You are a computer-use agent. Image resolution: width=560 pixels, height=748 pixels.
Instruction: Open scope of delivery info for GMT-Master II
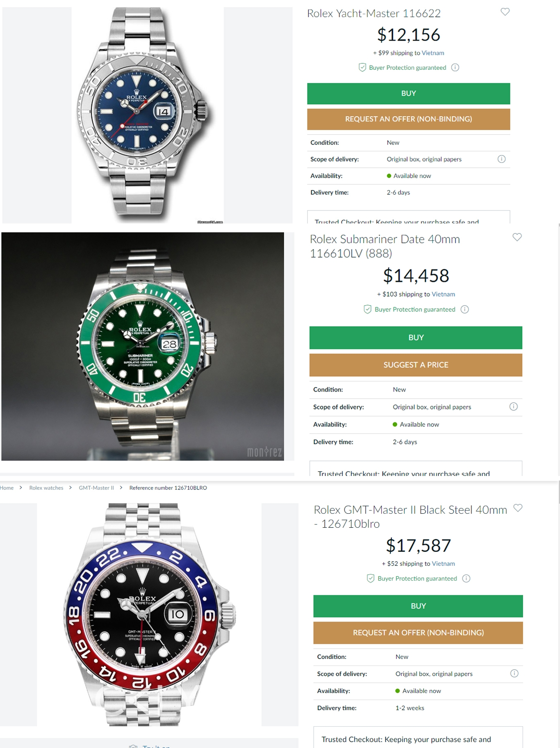[514, 673]
